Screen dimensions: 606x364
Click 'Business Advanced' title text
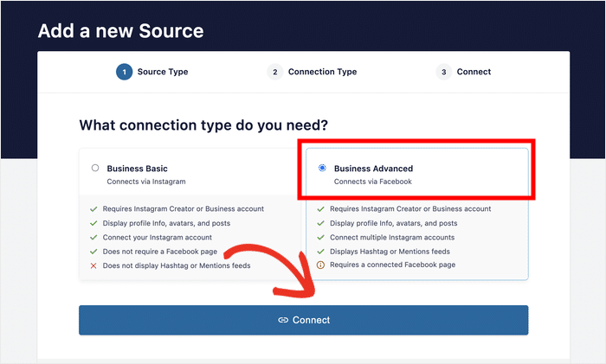tap(373, 169)
